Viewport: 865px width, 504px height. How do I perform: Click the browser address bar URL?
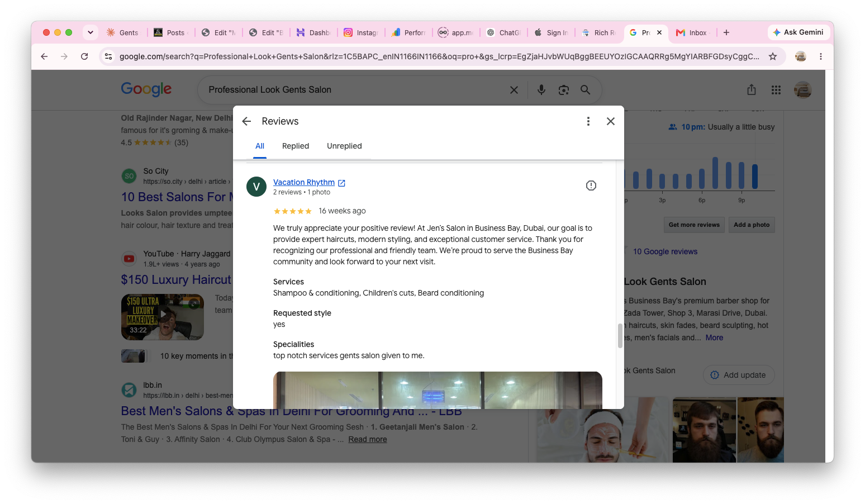click(439, 56)
